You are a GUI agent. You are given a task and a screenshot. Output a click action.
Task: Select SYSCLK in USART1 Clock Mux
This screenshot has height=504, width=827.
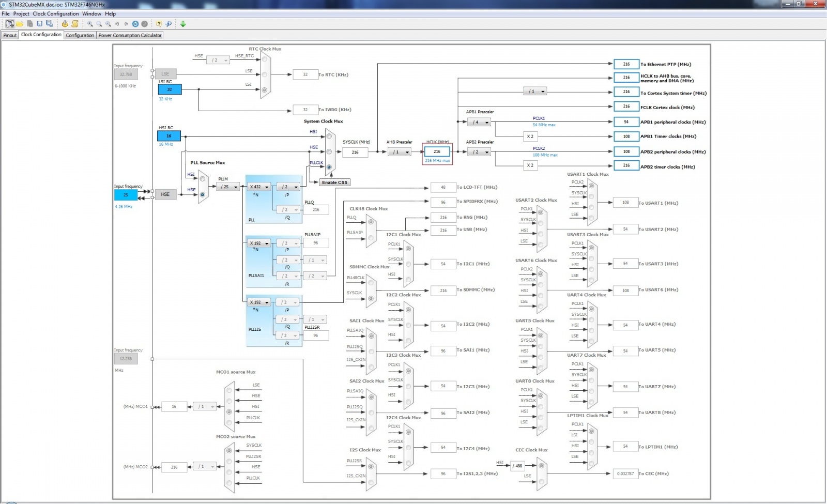point(592,196)
